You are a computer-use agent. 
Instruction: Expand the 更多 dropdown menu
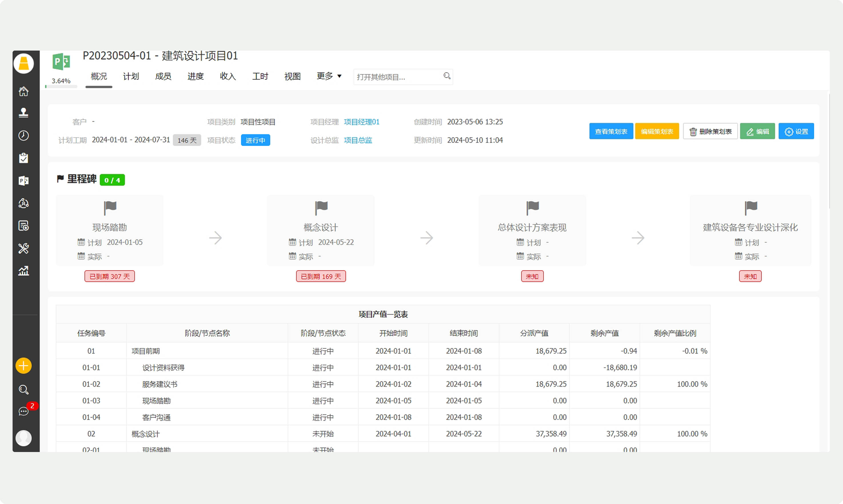(x=328, y=76)
